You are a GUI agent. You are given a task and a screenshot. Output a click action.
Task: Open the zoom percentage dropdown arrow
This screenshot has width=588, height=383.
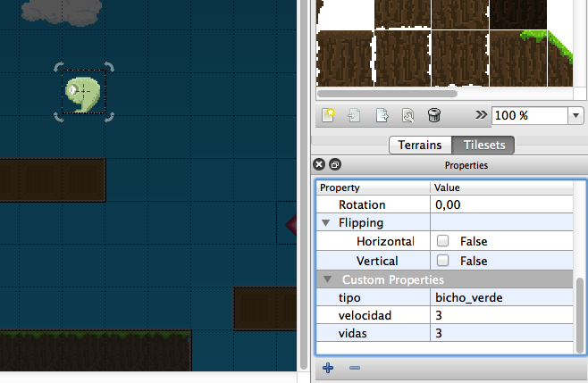coord(576,115)
